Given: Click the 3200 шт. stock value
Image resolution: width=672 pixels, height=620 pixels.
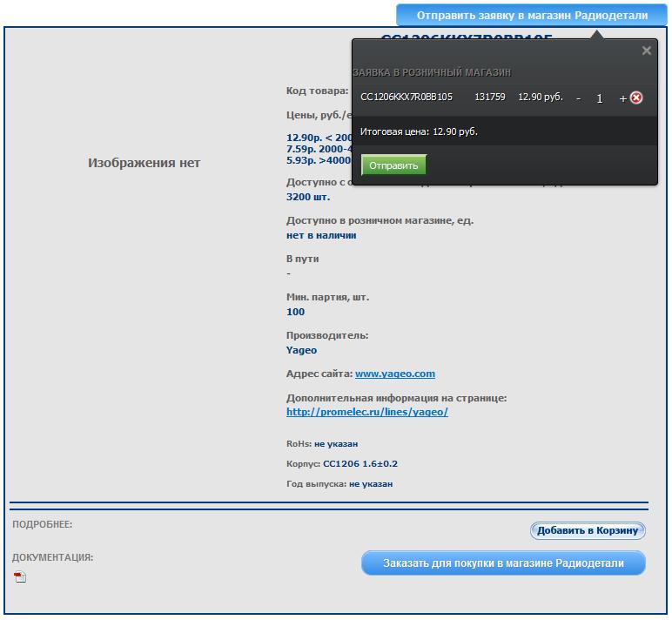Looking at the screenshot, I should (308, 197).
